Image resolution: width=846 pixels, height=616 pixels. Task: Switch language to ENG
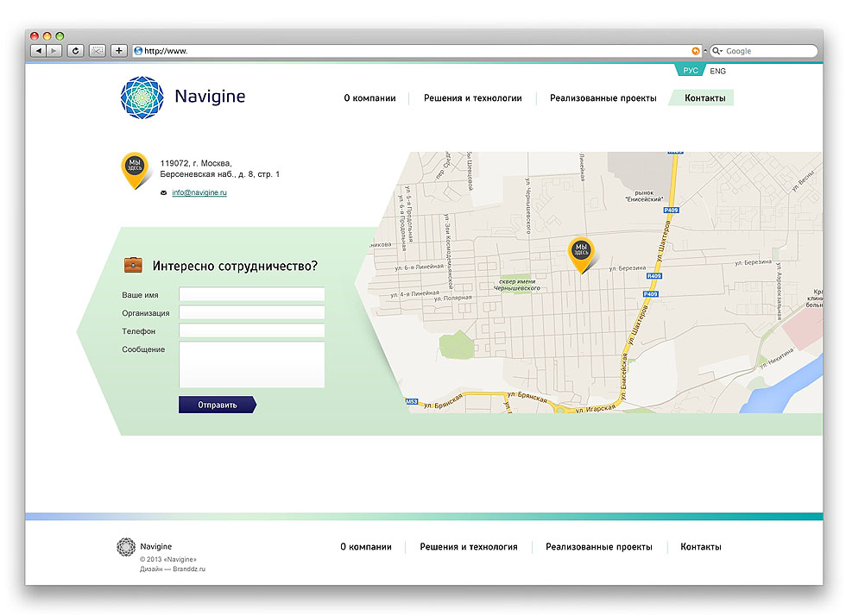[718, 72]
